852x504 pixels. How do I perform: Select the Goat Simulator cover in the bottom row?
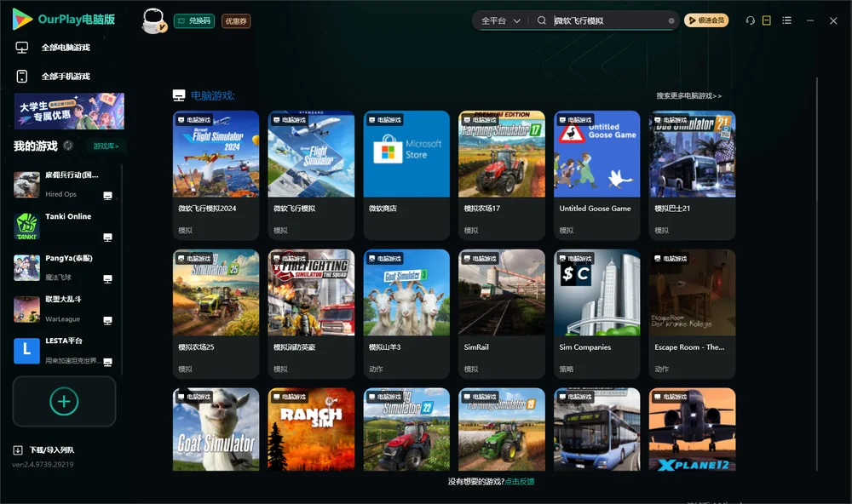point(216,429)
